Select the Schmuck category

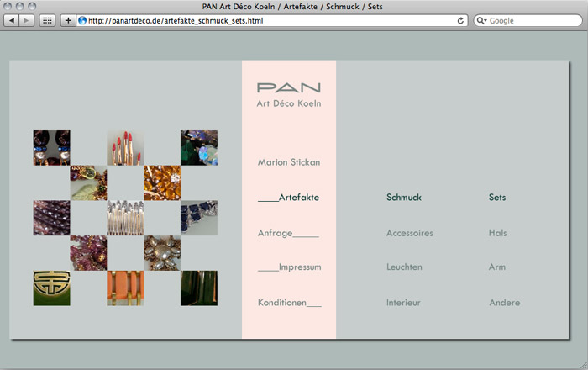point(404,198)
